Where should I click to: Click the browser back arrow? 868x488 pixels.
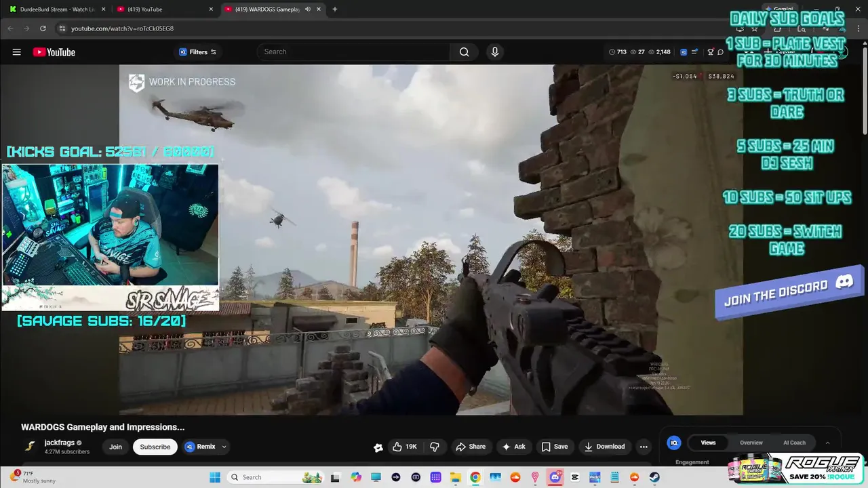[x=10, y=28]
